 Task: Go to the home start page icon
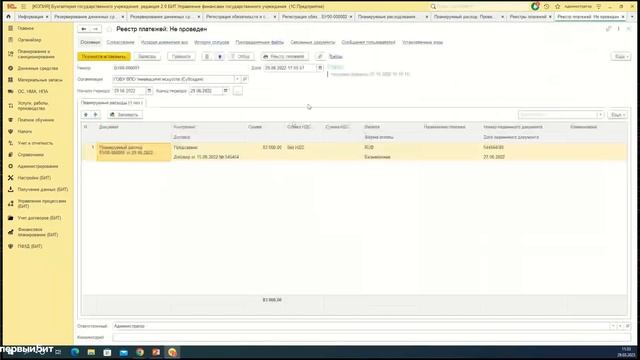(x=8, y=17)
